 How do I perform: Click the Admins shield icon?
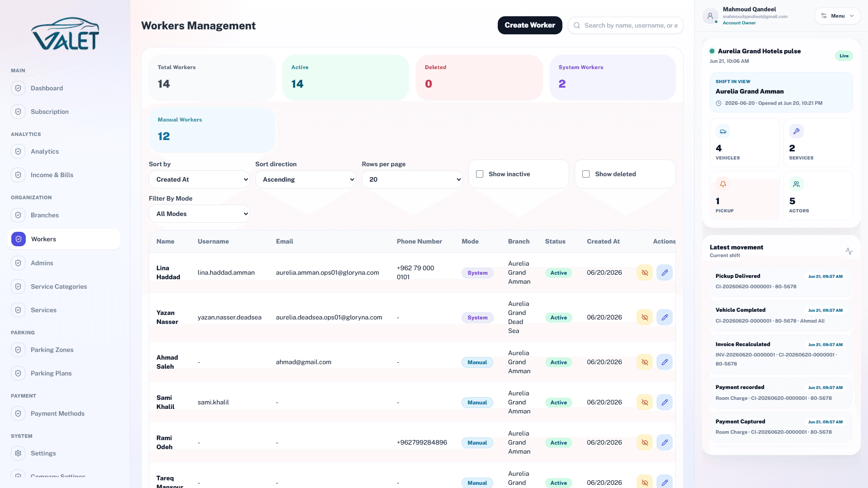pyautogui.click(x=18, y=263)
